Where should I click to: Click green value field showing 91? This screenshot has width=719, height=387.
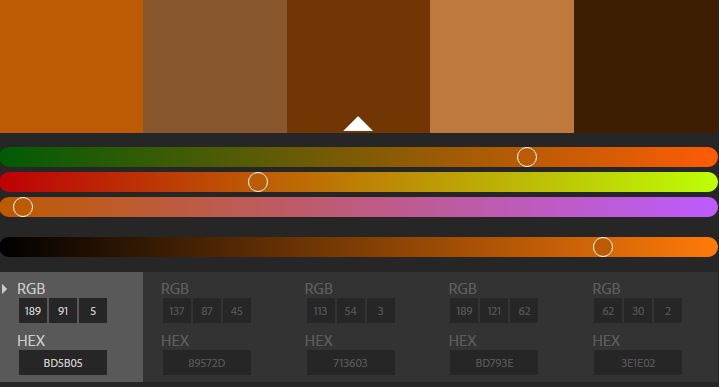(x=63, y=311)
